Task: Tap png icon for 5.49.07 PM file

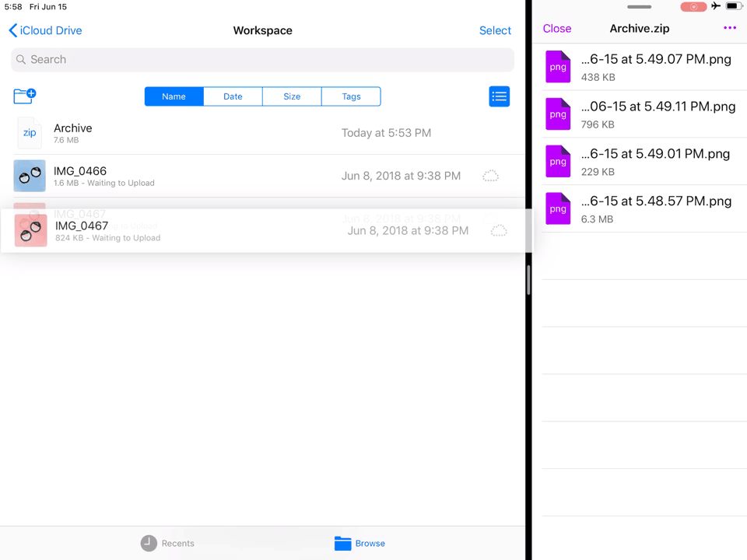Action: pos(558,67)
